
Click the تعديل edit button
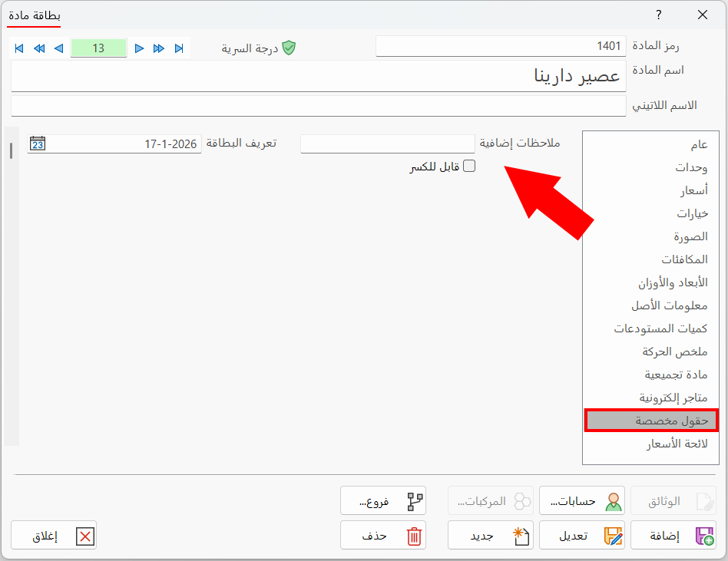tap(582, 535)
